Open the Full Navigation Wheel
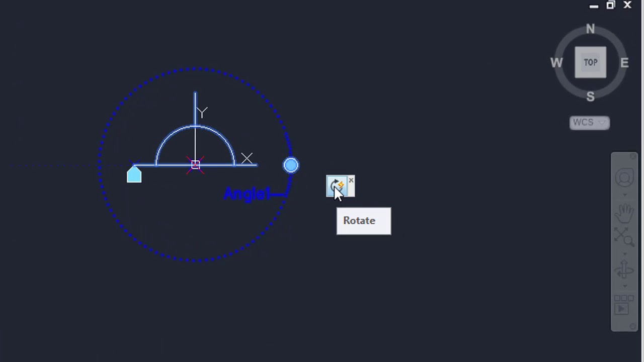 click(x=624, y=178)
